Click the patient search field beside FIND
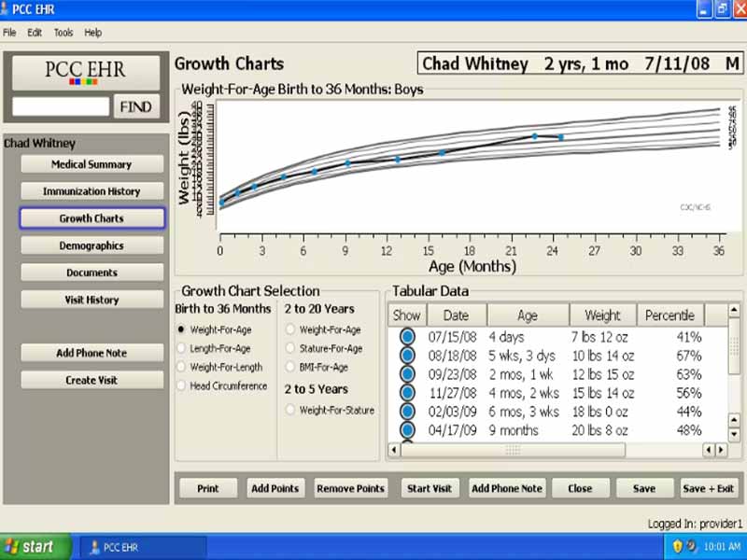The width and height of the screenshot is (747, 560). 60,105
